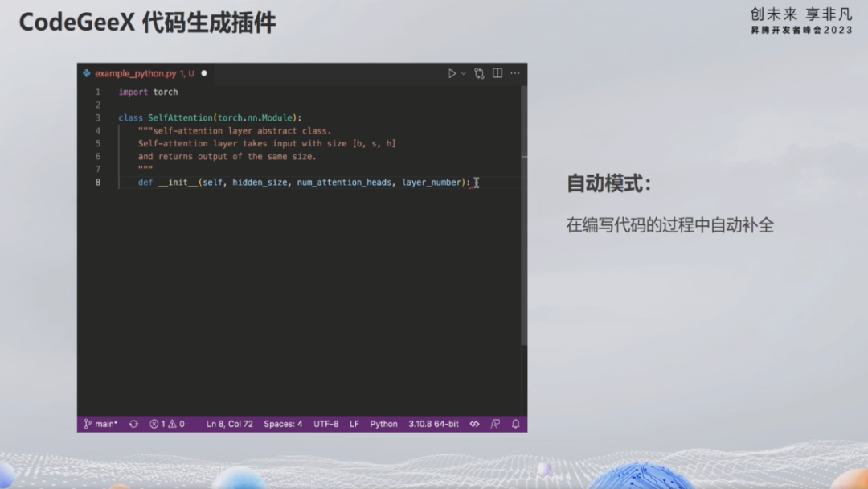The image size is (868, 489).
Task: Open the Split Editor icon
Action: 497,73
